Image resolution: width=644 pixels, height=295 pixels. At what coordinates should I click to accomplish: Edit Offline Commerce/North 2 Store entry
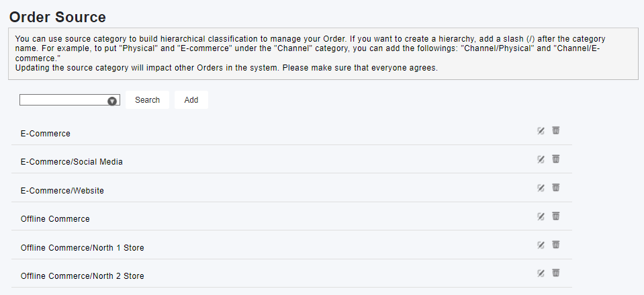coord(541,273)
